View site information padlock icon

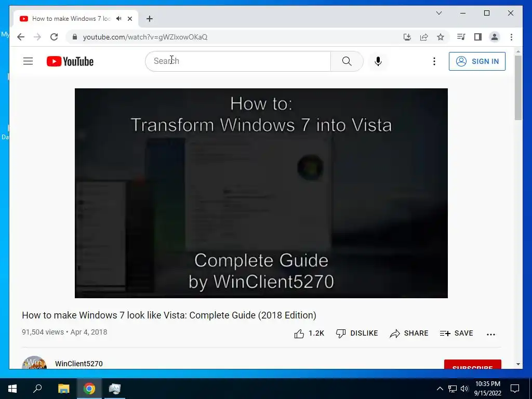point(75,37)
